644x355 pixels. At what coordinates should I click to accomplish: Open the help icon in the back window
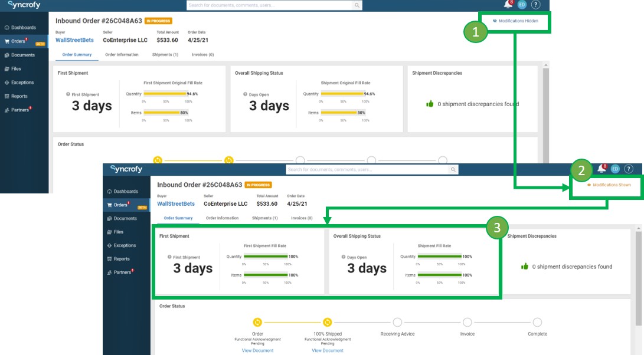[535, 5]
